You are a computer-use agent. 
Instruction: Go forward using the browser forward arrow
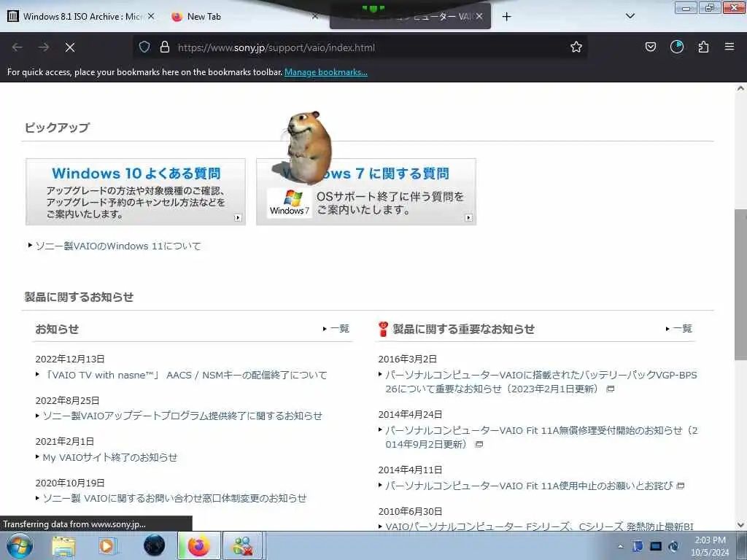coord(44,47)
